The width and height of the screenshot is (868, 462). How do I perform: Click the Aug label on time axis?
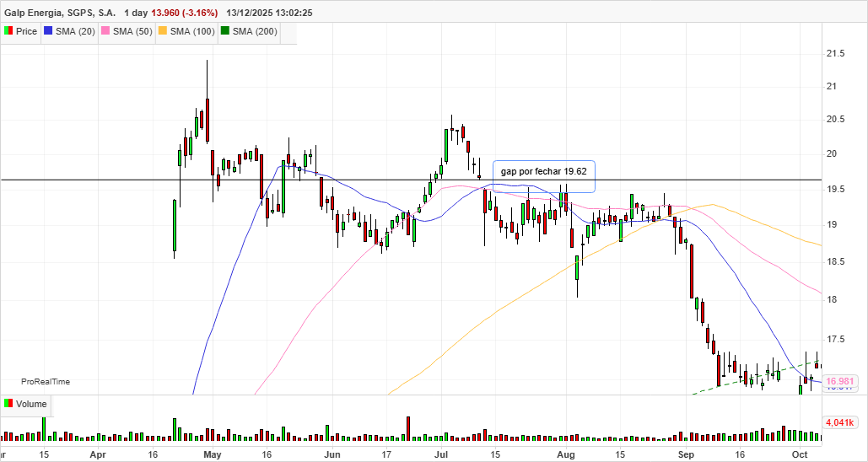(x=566, y=454)
